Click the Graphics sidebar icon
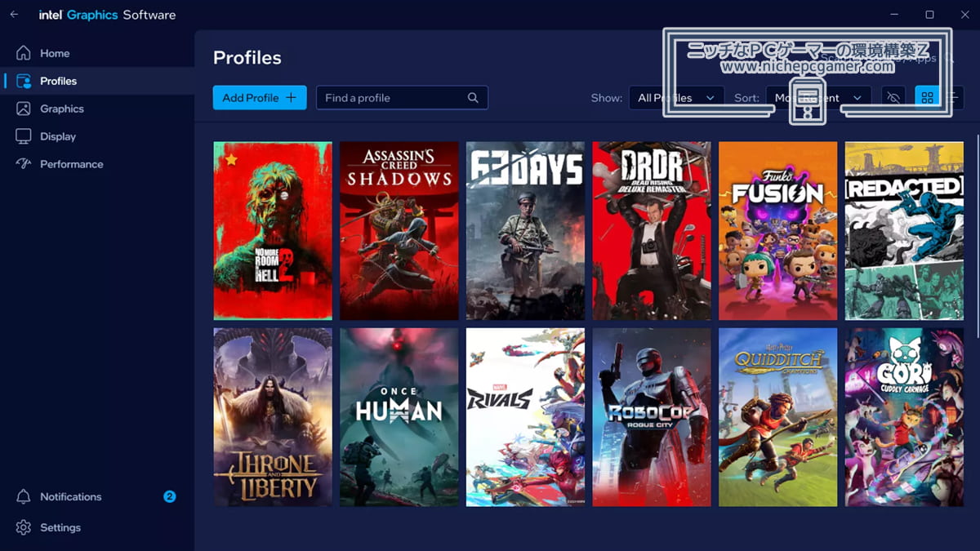This screenshot has width=980, height=551. tap(24, 109)
